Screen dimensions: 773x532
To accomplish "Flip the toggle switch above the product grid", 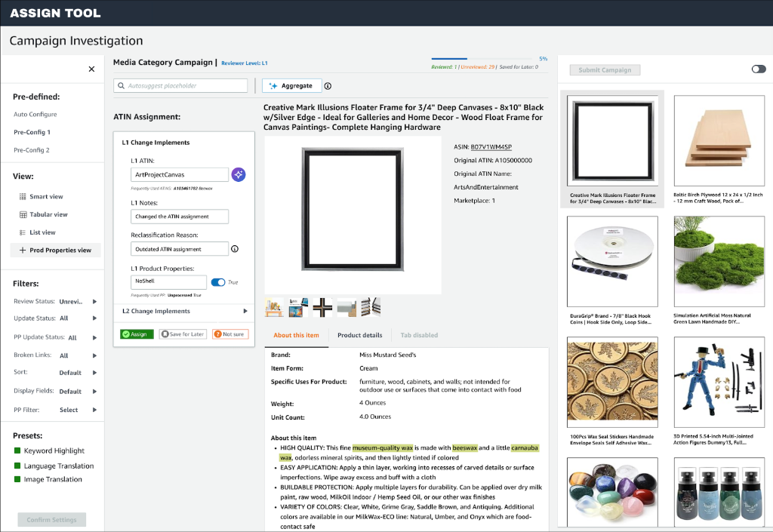I will pos(758,69).
